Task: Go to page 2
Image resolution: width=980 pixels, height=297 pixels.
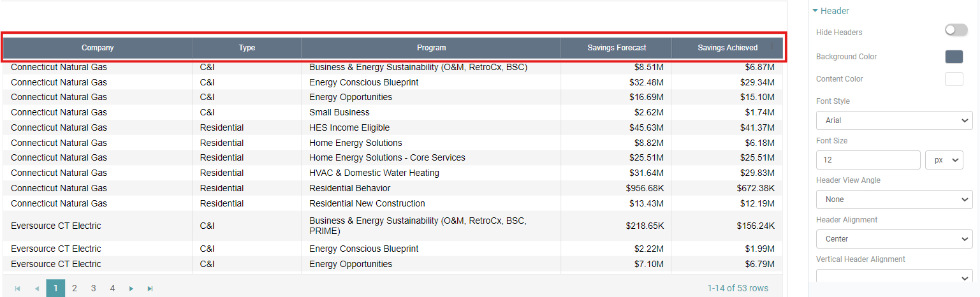Action: click(75, 289)
